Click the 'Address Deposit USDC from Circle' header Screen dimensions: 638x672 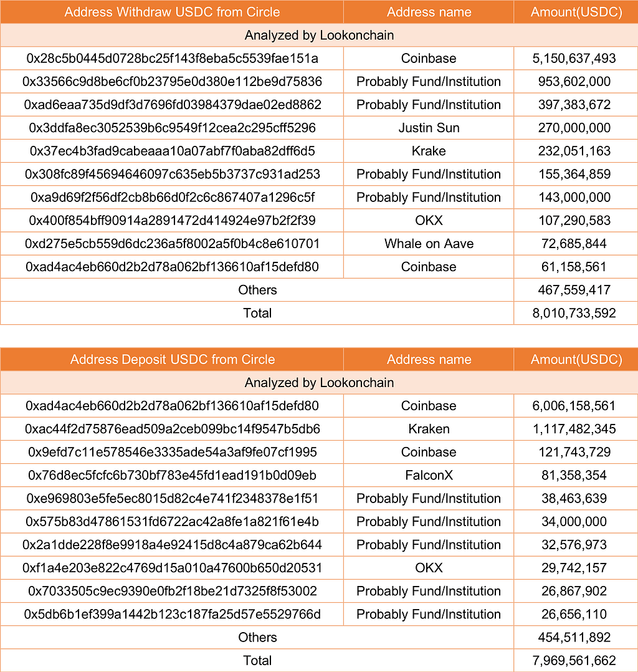(x=172, y=359)
